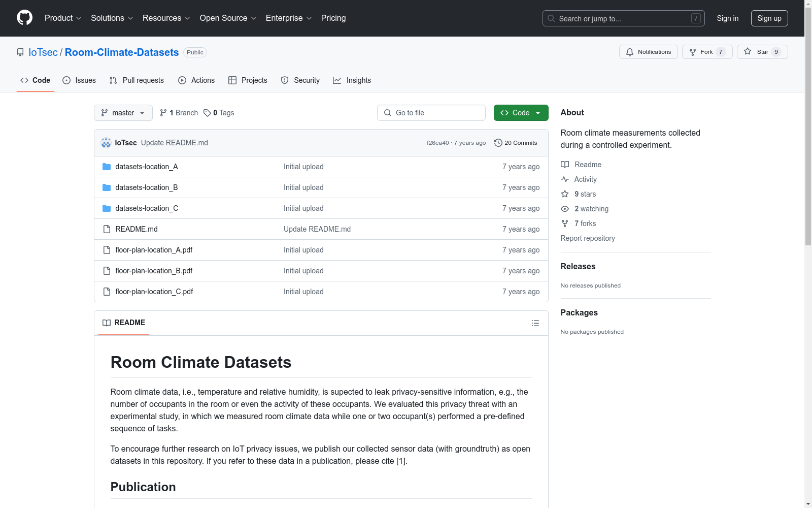Switch to the Issues tab
The width and height of the screenshot is (812, 508).
point(79,80)
